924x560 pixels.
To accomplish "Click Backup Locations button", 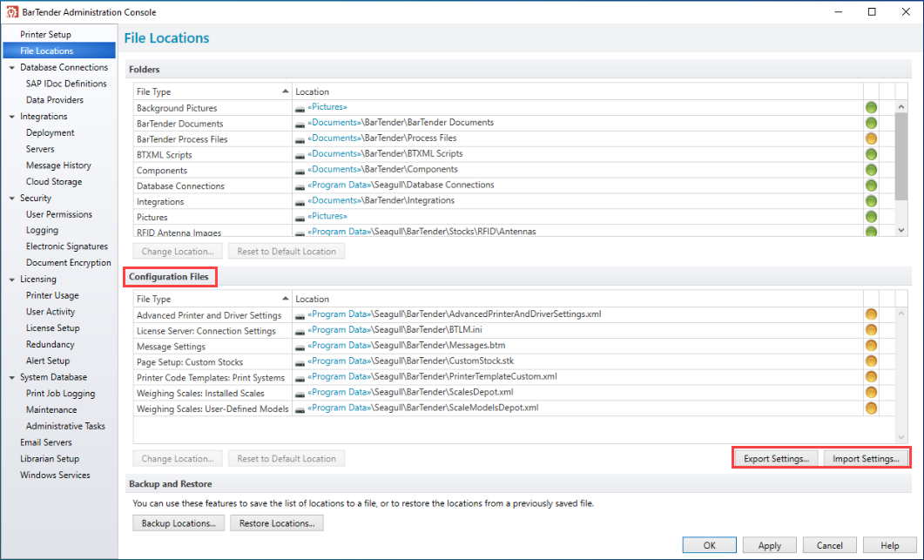I will [x=179, y=523].
